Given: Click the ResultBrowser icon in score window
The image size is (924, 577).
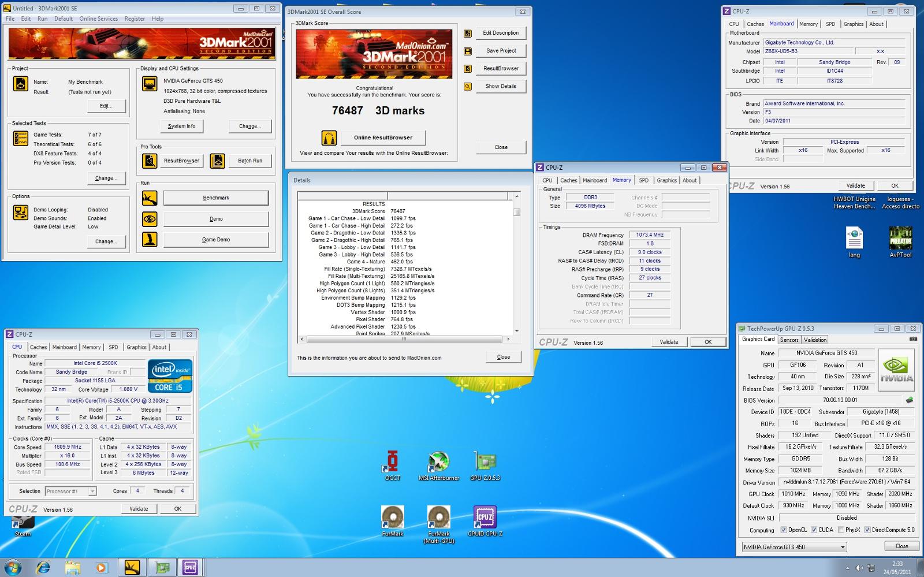Looking at the screenshot, I should coord(468,69).
